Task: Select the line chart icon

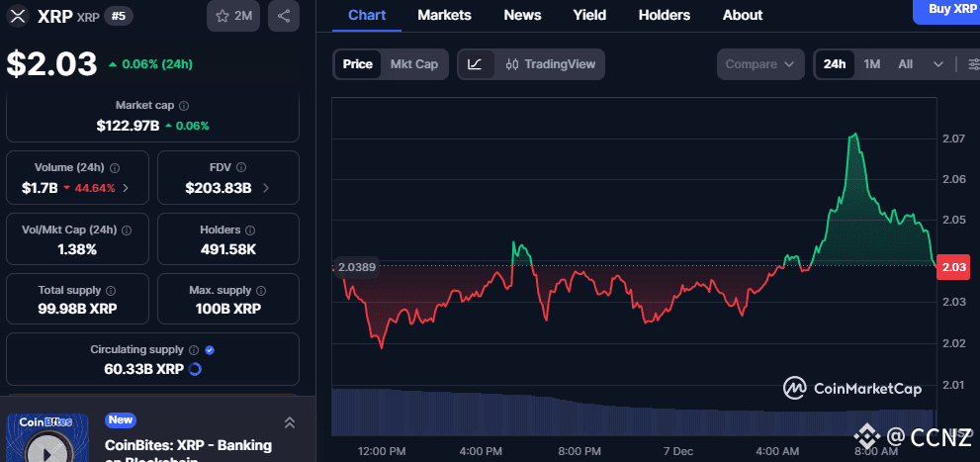Action: [x=475, y=64]
